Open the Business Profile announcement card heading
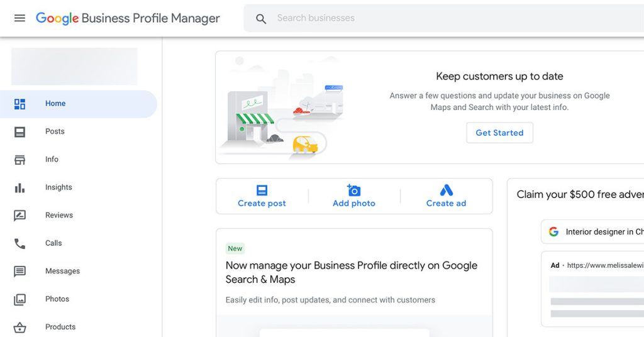The height and width of the screenshot is (337, 644). (x=351, y=272)
